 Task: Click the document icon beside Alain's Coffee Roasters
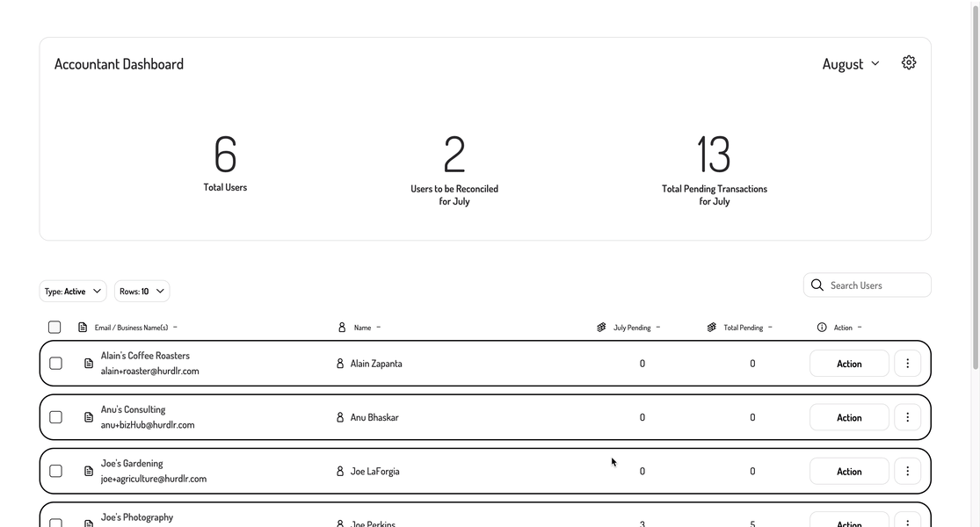88,363
